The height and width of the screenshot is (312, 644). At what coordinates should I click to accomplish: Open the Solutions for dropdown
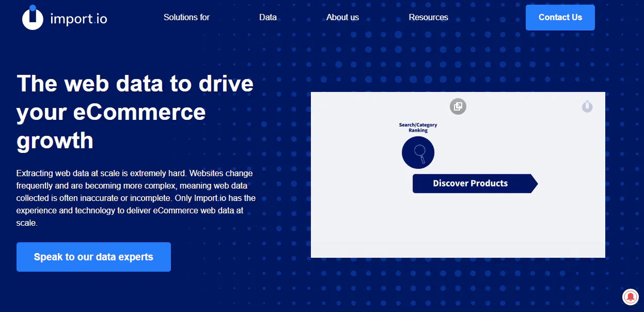pyautogui.click(x=186, y=17)
